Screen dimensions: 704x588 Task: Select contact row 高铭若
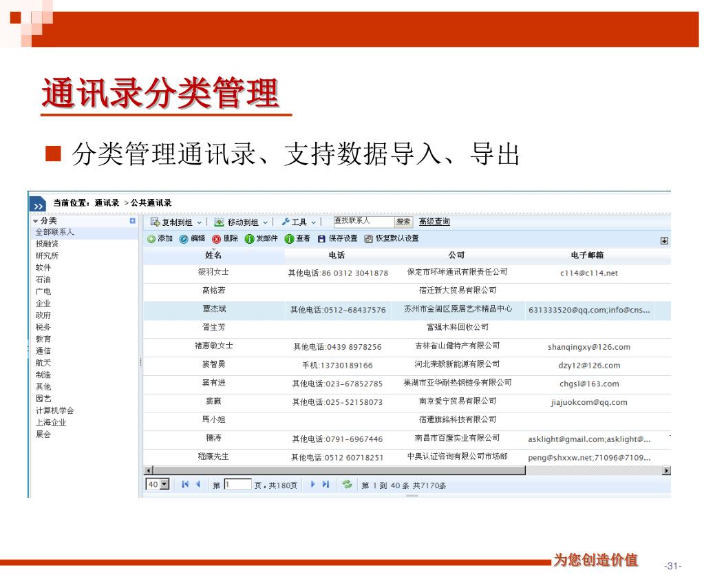[x=407, y=291]
